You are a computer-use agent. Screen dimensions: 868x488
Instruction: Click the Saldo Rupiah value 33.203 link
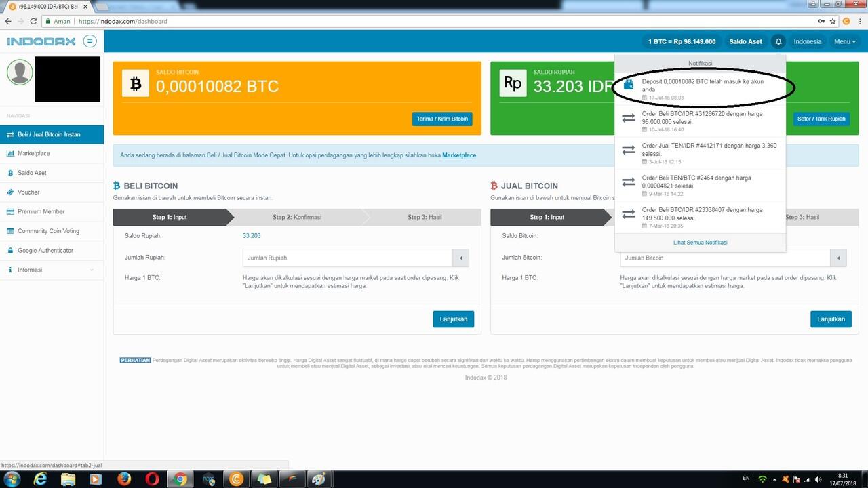click(x=252, y=236)
